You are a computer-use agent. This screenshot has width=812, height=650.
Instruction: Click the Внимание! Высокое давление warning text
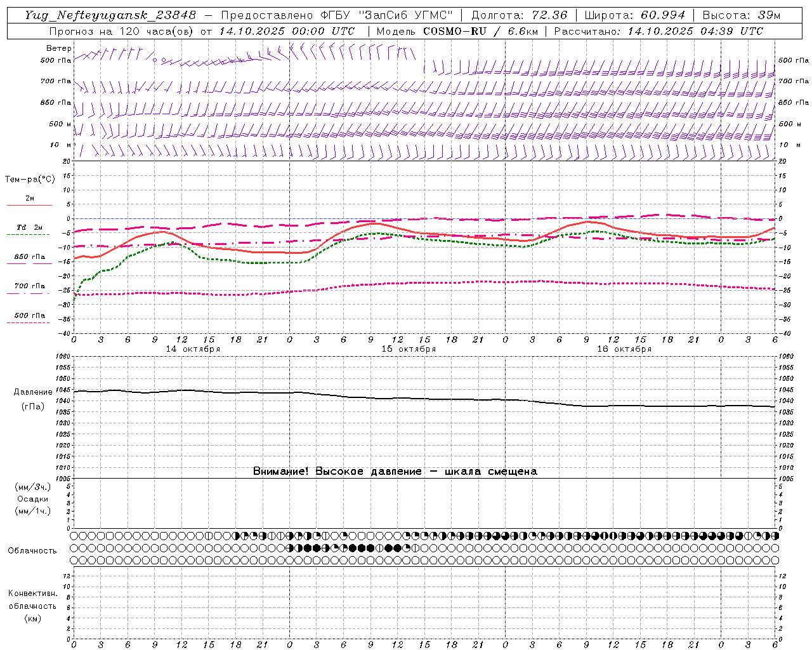[x=395, y=472]
